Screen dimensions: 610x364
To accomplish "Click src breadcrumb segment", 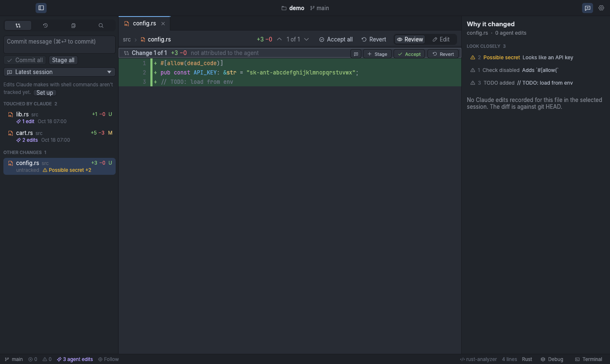I will point(127,39).
